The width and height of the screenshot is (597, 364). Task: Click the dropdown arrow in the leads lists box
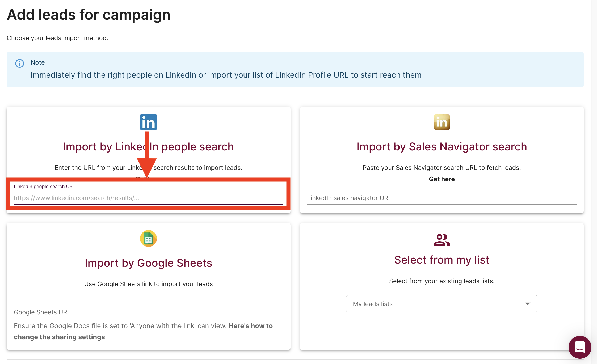[x=528, y=304]
